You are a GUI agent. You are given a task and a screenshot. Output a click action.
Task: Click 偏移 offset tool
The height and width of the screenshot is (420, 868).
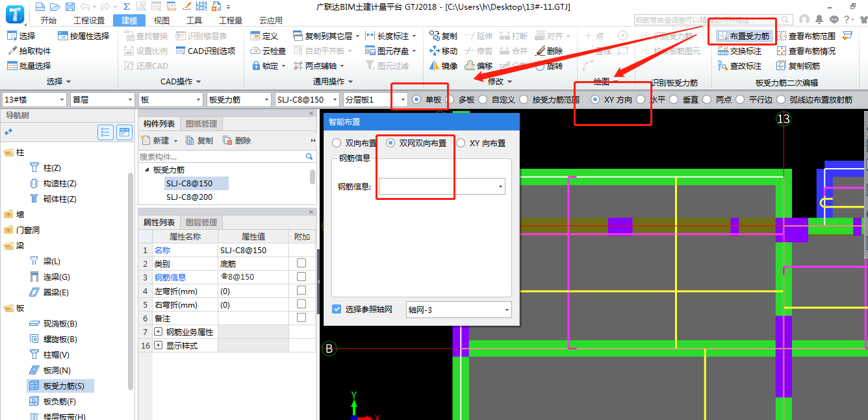click(478, 66)
